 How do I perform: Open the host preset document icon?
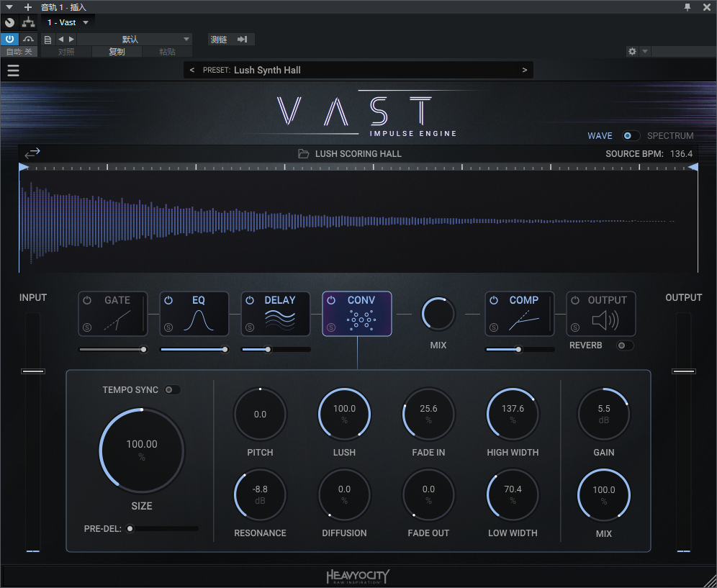(48, 40)
